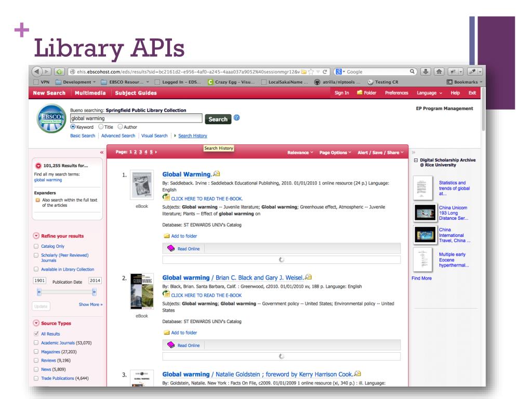Open the Bookmarks dropdown in bookmarks bar
This screenshot has height=399, width=532.
[464, 82]
